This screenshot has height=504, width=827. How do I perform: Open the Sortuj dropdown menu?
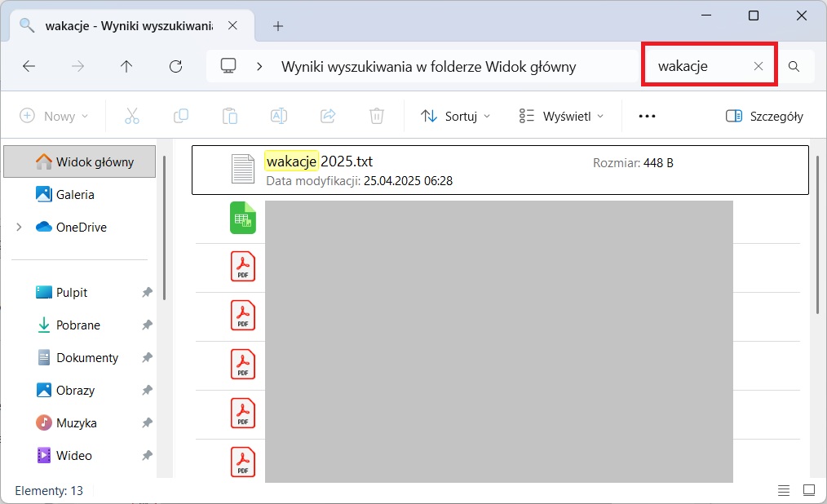coord(456,116)
